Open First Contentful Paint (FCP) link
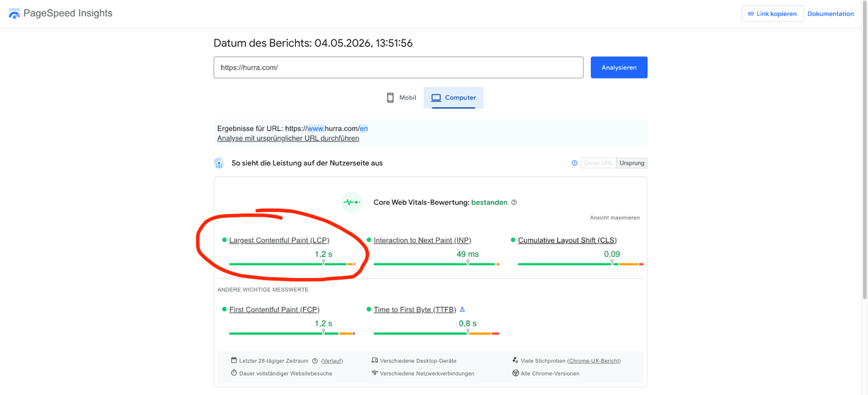 click(x=274, y=310)
